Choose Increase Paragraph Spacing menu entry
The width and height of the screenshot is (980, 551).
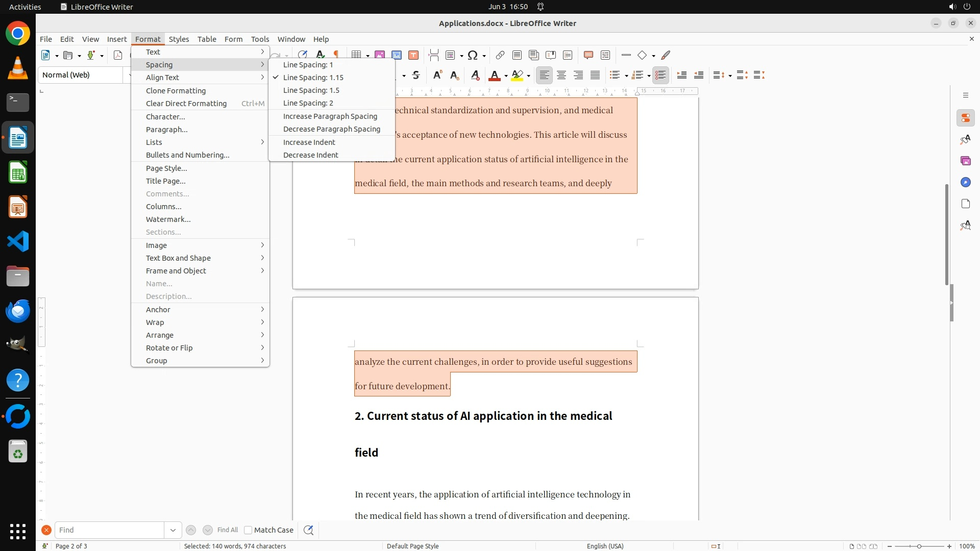330,116
